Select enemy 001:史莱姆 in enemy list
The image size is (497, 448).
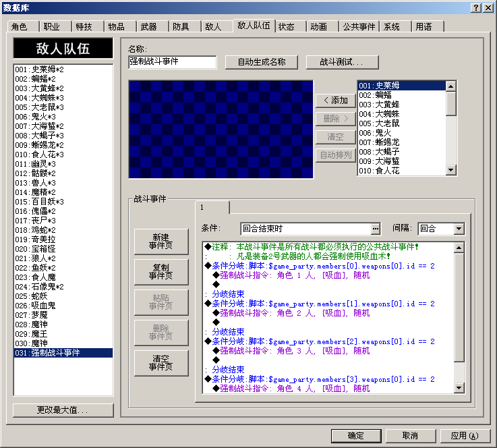pyautogui.click(x=402, y=86)
